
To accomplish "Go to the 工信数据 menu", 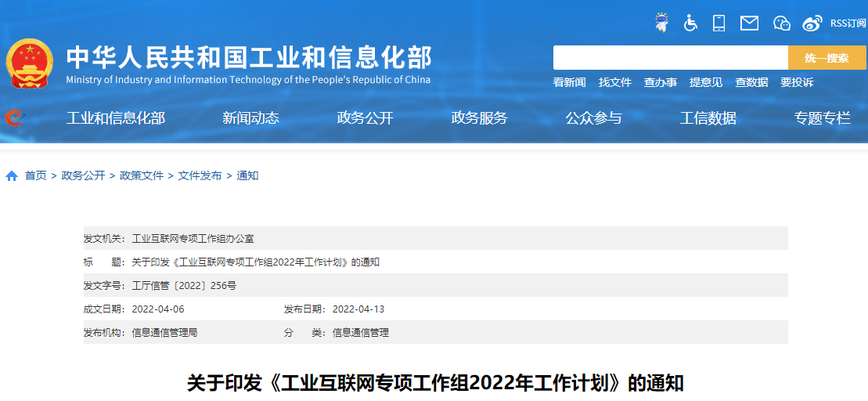I will [x=708, y=118].
